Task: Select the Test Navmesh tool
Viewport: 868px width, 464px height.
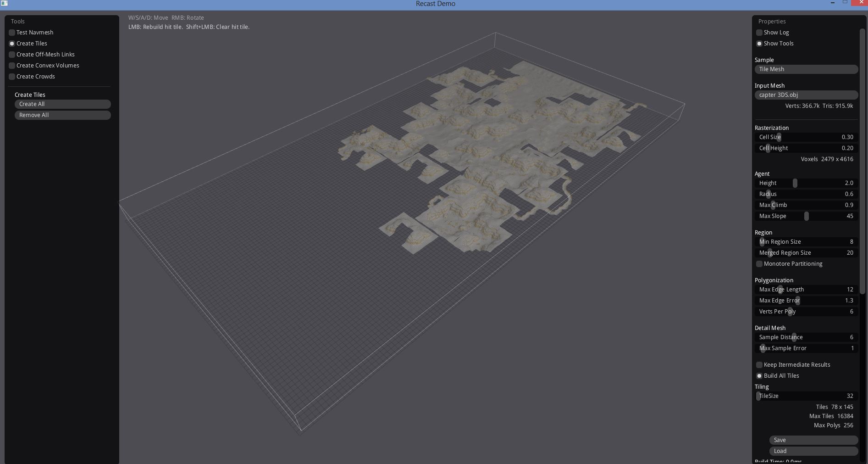Action: 12,33
